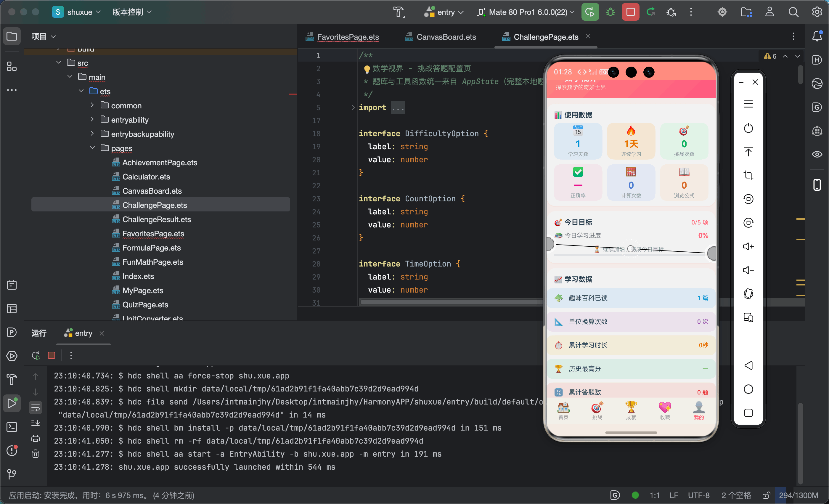The height and width of the screenshot is (504, 829).
Task: Open the Project tool window folder icon
Action: pos(12,36)
